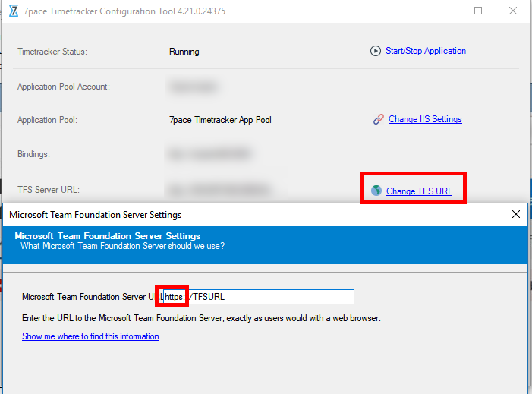Screen dimensions: 532x394
Task: Close the Microsoft Team Foundation Server Settings dialog
Action: (516, 214)
